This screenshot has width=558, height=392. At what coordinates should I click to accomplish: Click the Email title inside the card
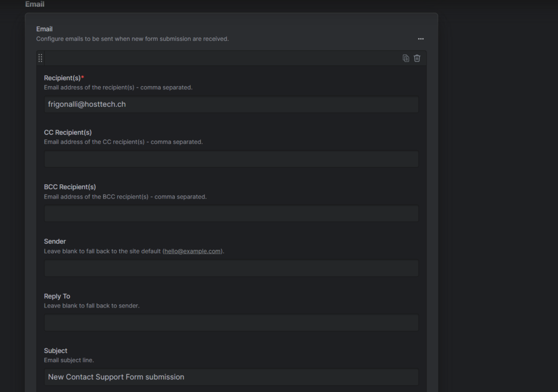[x=45, y=29]
